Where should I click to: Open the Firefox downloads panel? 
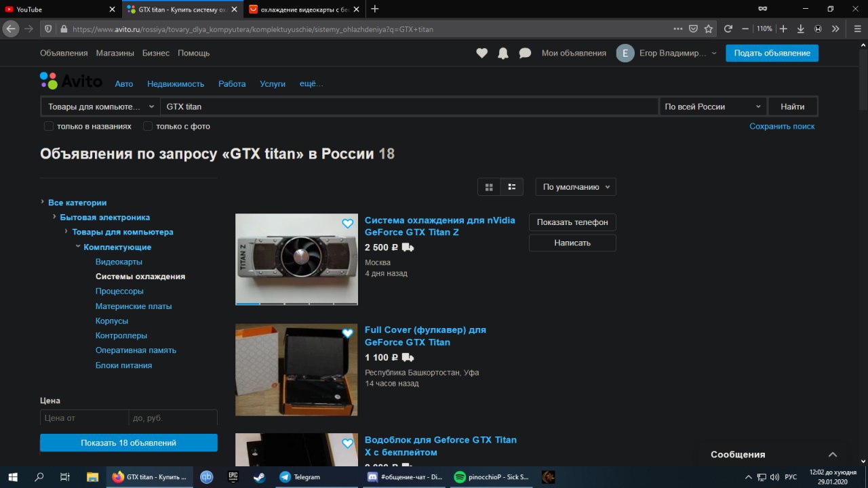(x=801, y=29)
